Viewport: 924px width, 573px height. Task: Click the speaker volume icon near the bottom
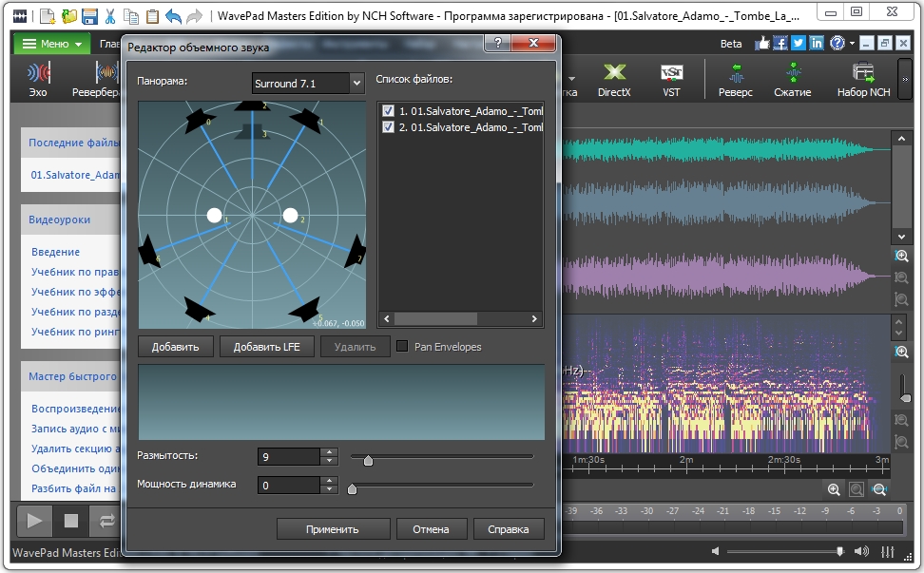point(861,551)
